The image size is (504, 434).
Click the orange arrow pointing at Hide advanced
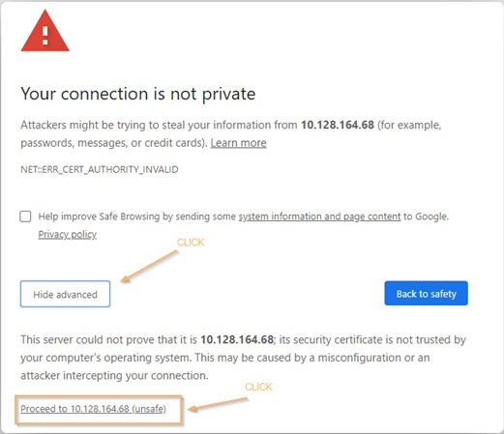[149, 267]
